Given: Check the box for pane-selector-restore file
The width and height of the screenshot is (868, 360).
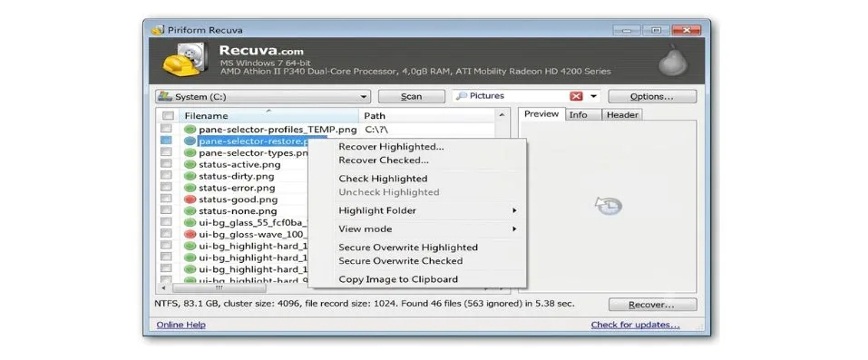Looking at the screenshot, I should pos(166,141).
